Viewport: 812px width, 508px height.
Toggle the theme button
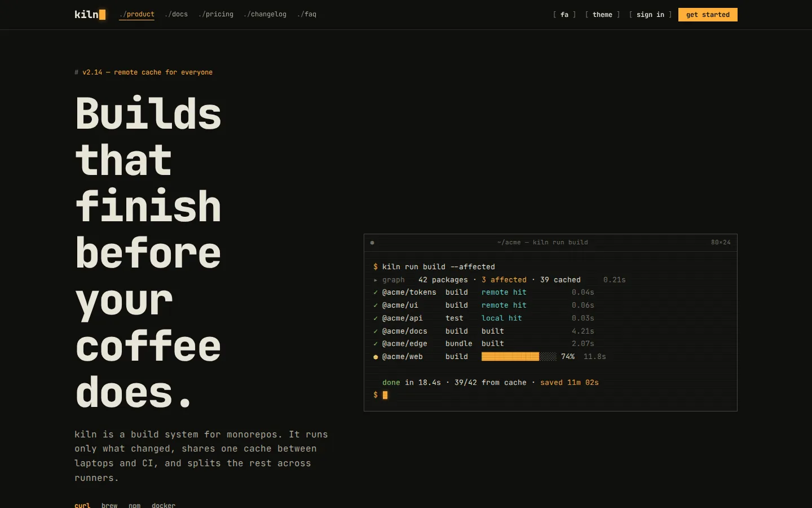[x=602, y=15]
